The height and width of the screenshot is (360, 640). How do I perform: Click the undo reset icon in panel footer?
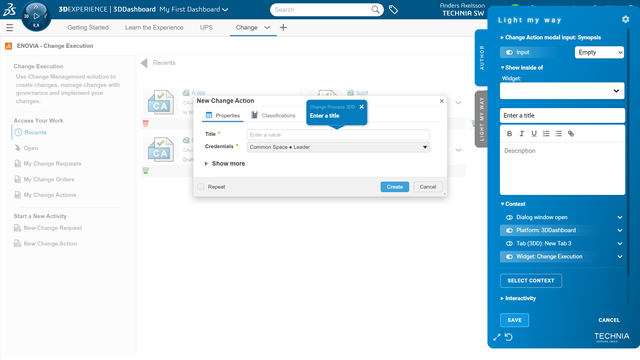(509, 337)
